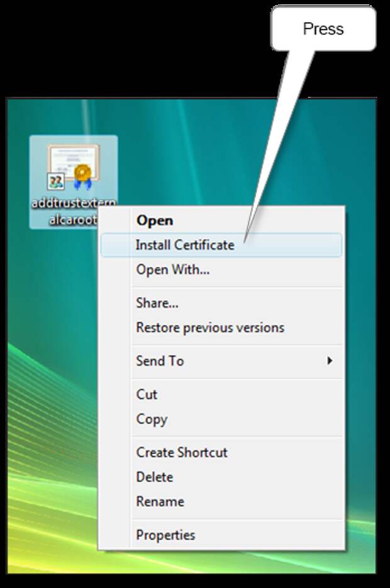The width and height of the screenshot is (390, 588).
Task: Choose Delete from the context menu
Action: pyautogui.click(x=221, y=477)
